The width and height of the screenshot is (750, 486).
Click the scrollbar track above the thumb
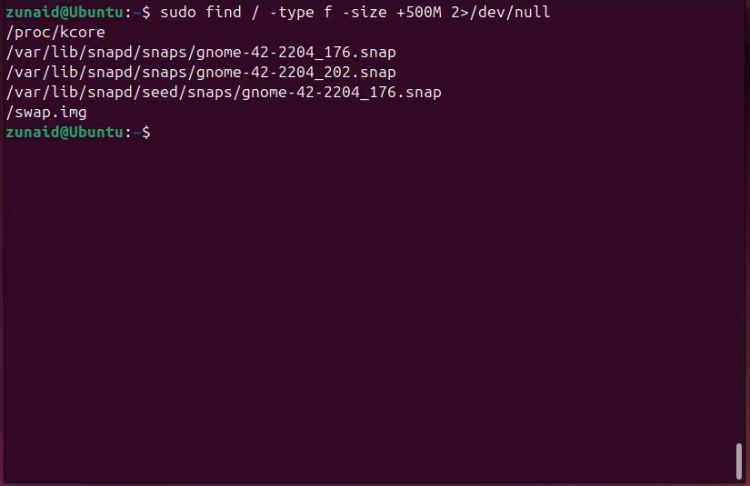[739, 220]
